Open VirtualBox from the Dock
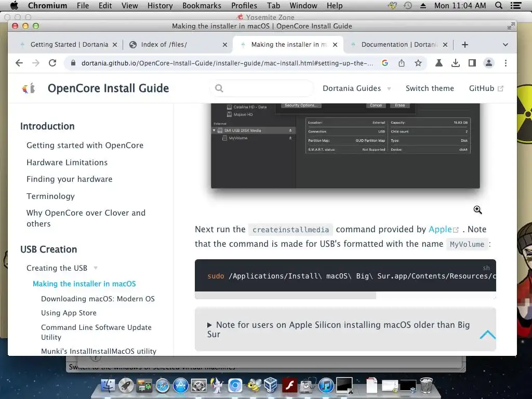This screenshot has height=399, width=532. (x=271, y=385)
